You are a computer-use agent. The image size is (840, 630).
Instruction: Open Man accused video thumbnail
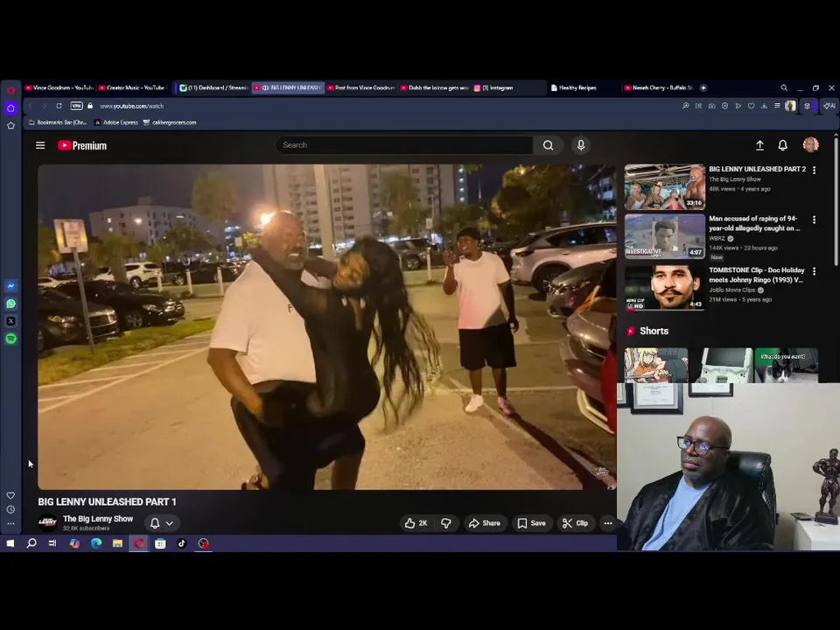[x=664, y=236]
